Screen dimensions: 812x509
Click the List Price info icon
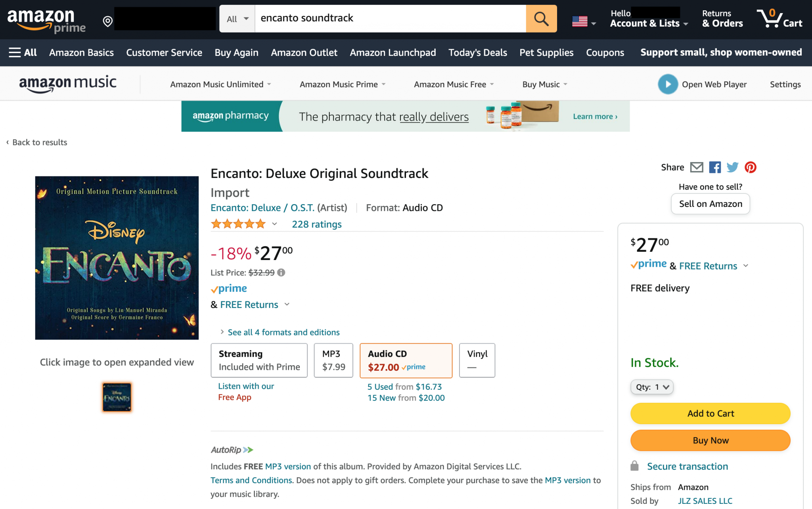coord(281,272)
